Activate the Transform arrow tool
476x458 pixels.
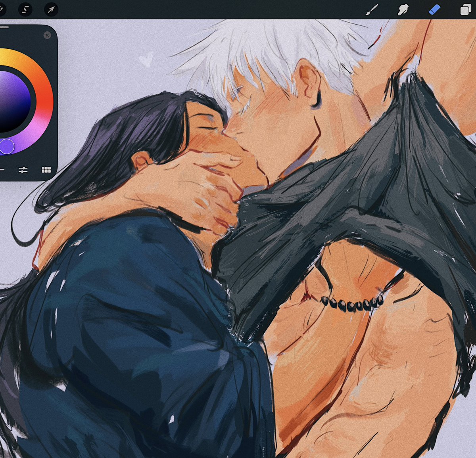[51, 10]
